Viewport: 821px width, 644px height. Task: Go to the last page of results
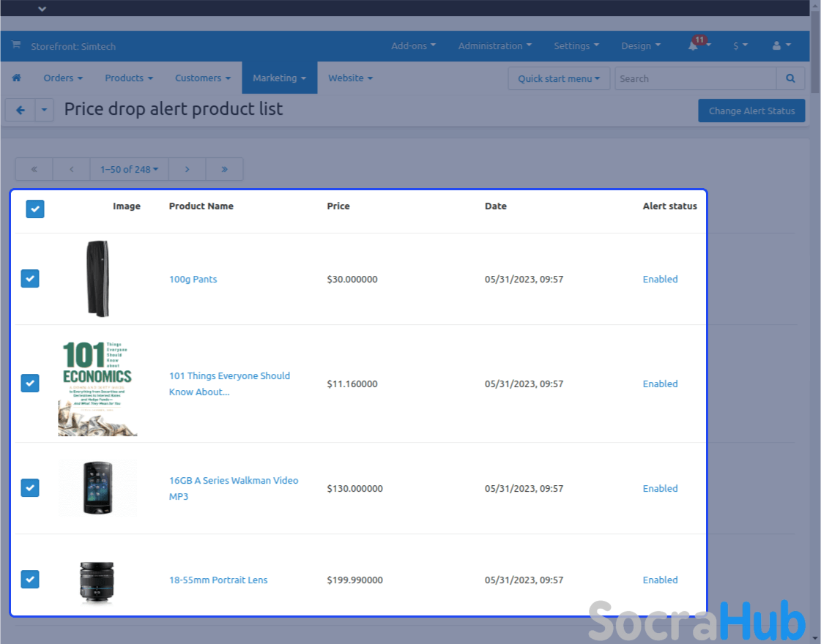(x=224, y=169)
